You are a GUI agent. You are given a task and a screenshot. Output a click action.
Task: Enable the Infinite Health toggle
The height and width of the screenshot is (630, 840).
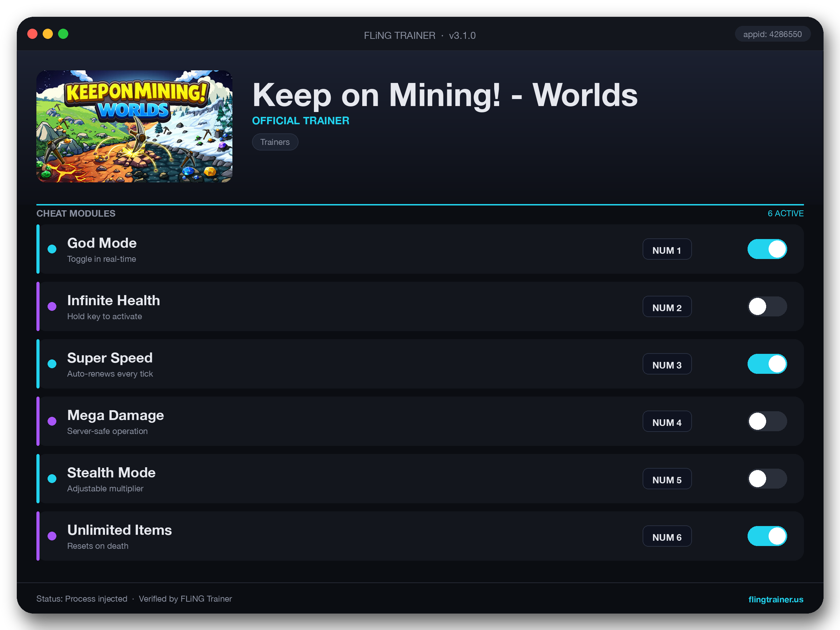pyautogui.click(x=767, y=307)
